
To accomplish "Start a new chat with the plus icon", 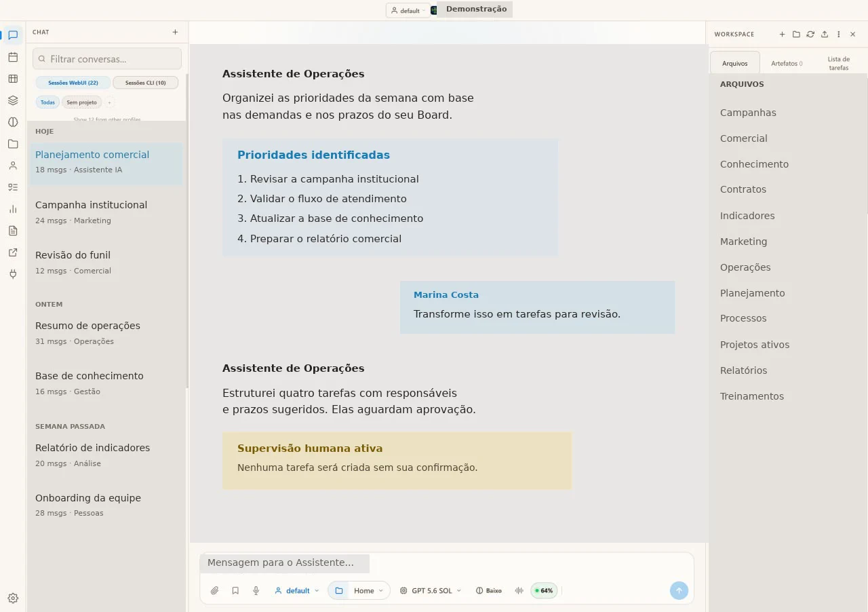I will click(175, 32).
